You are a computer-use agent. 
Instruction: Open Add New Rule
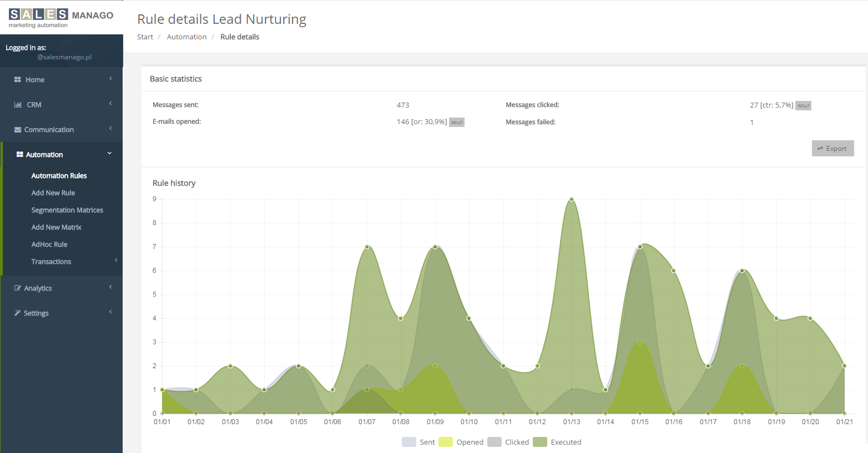[x=53, y=193]
